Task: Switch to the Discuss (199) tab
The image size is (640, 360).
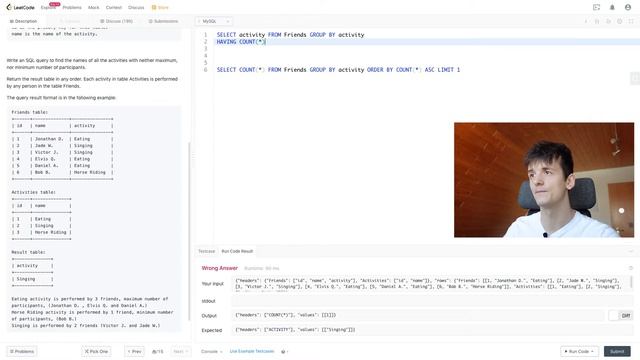Action: coord(116,21)
